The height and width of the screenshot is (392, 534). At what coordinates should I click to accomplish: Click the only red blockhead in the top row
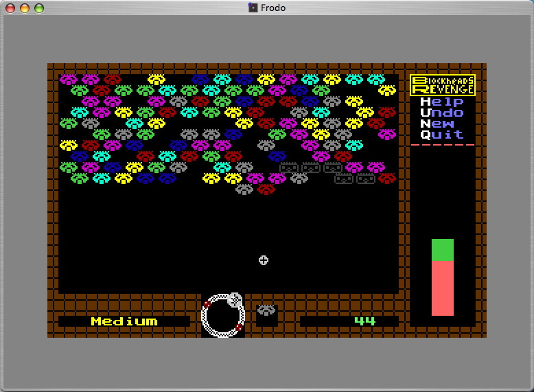113,80
